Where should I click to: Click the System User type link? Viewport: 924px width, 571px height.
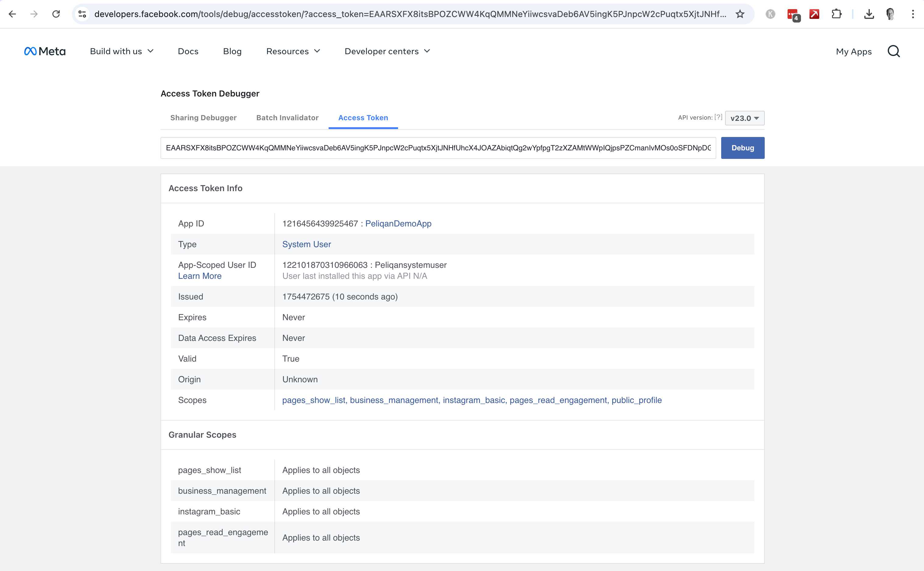coord(306,244)
